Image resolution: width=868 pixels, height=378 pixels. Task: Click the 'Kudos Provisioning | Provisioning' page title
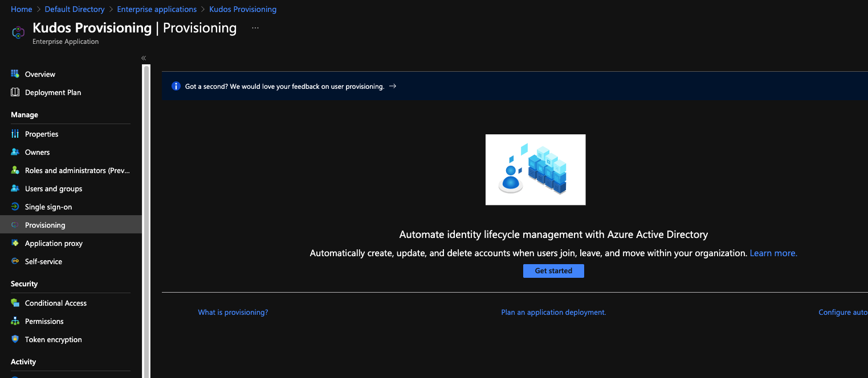pyautogui.click(x=135, y=28)
